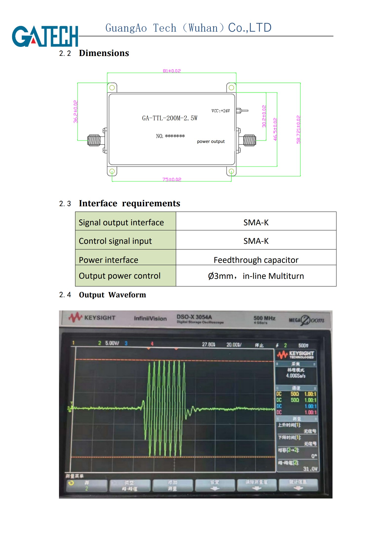Click the green burst waveform on screen
Screen dimensions: 392x554
(x=165, y=408)
